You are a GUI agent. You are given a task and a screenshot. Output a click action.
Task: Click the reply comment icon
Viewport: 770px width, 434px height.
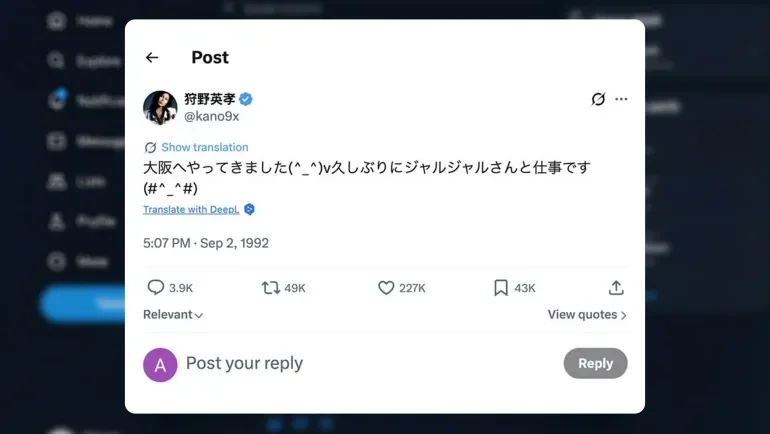[x=155, y=288]
